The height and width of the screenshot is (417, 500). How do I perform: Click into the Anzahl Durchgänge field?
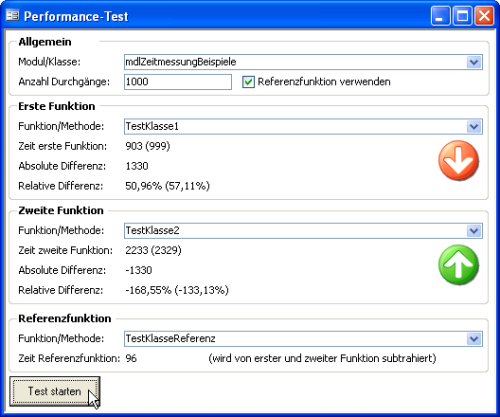(178, 82)
